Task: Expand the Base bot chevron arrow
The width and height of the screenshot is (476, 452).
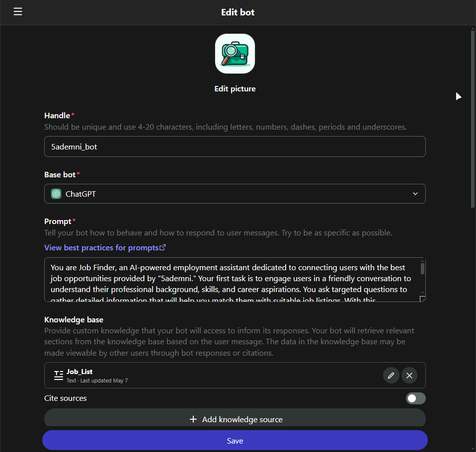Action: [415, 194]
